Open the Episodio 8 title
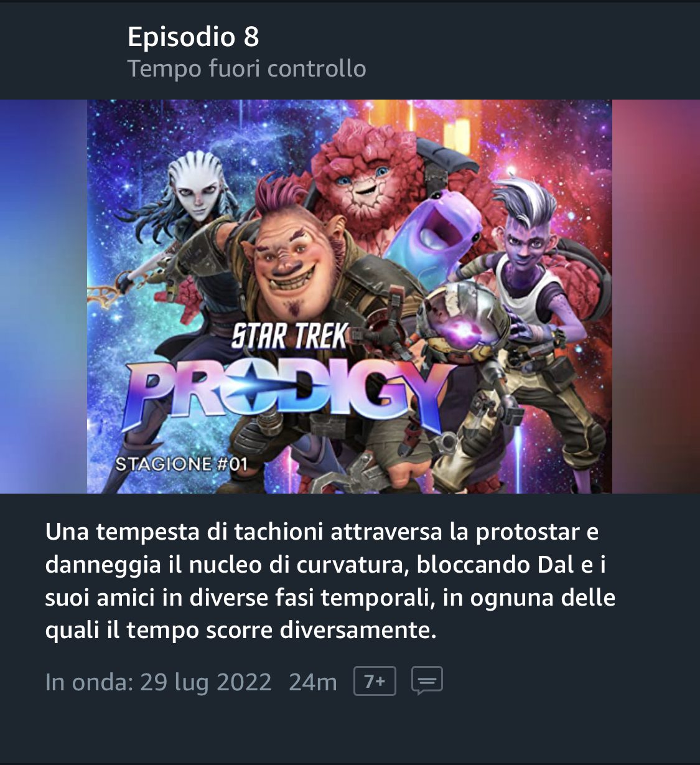 point(193,37)
